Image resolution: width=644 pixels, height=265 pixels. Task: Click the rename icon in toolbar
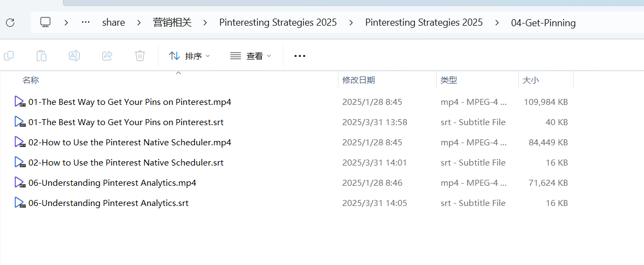tap(74, 56)
